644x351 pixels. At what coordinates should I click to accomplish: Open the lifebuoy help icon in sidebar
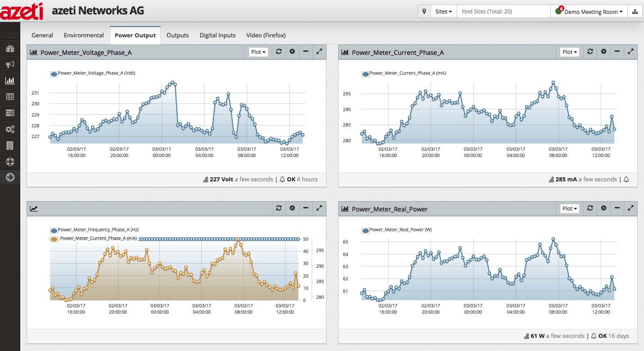click(x=10, y=161)
